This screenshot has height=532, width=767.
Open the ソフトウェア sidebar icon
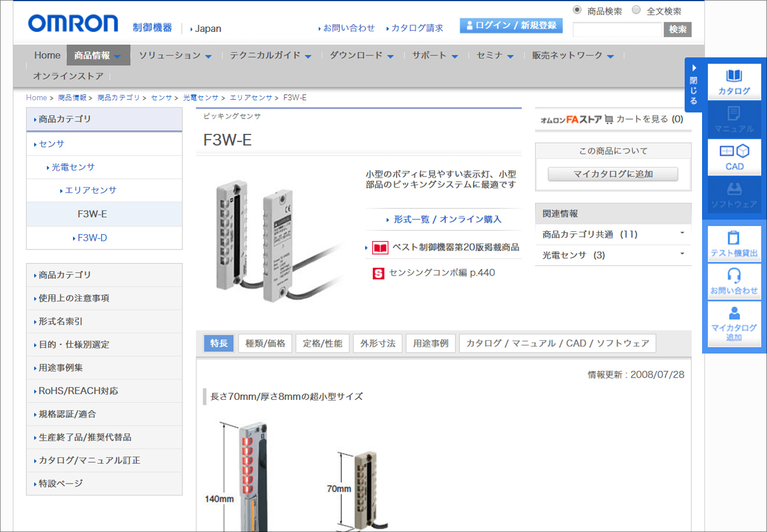point(734,195)
